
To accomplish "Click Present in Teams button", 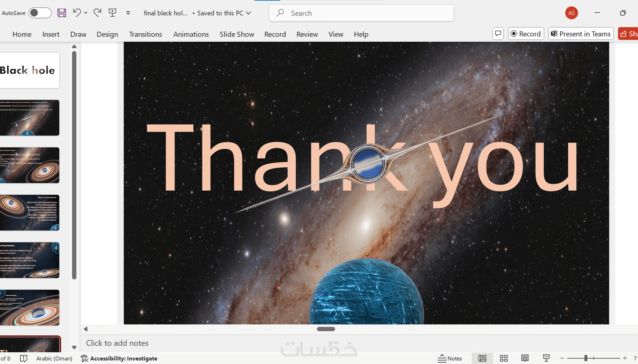I will (x=581, y=34).
